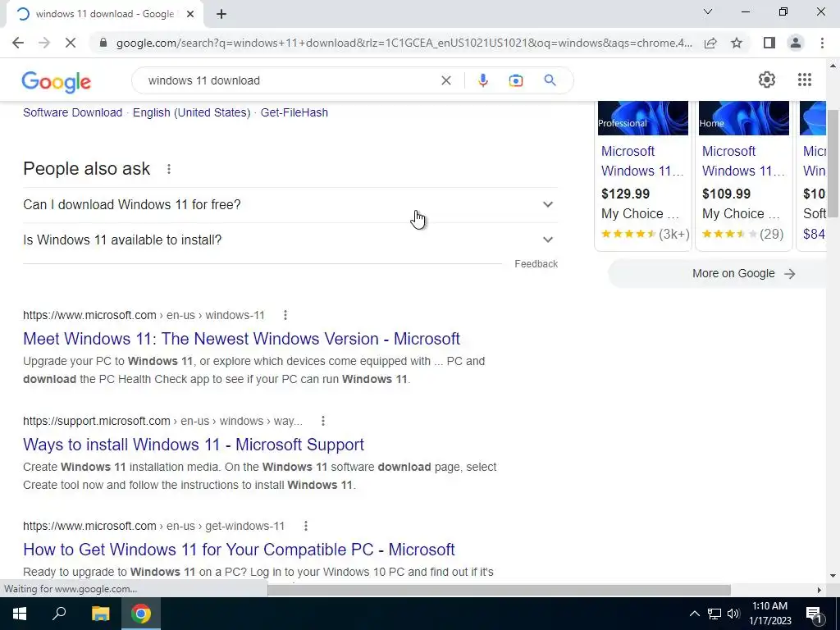Screen dimensions: 840x630
Task: Open tab search chevron
Action: point(708,11)
